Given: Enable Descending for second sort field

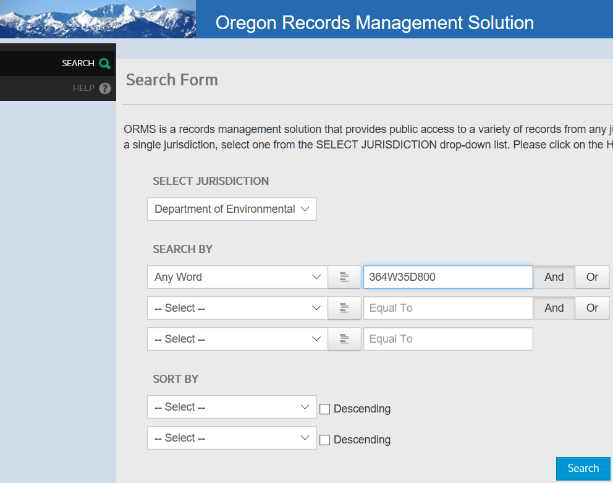Looking at the screenshot, I should [324, 440].
